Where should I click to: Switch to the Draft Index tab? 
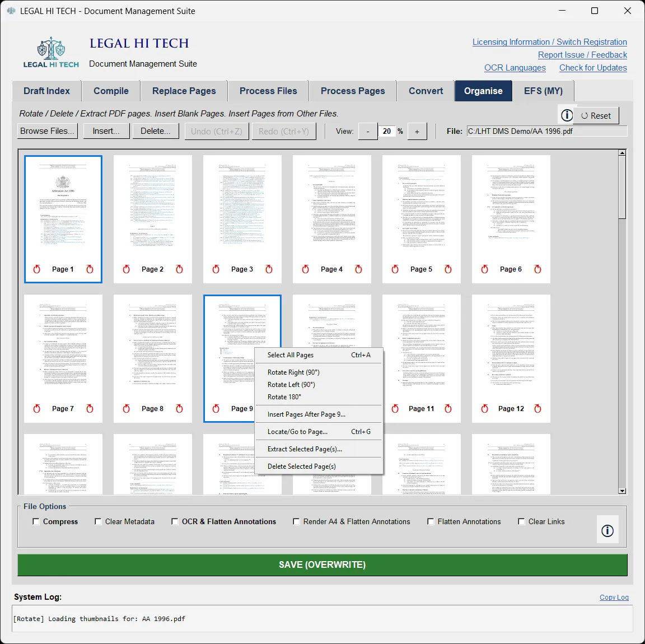[46, 91]
